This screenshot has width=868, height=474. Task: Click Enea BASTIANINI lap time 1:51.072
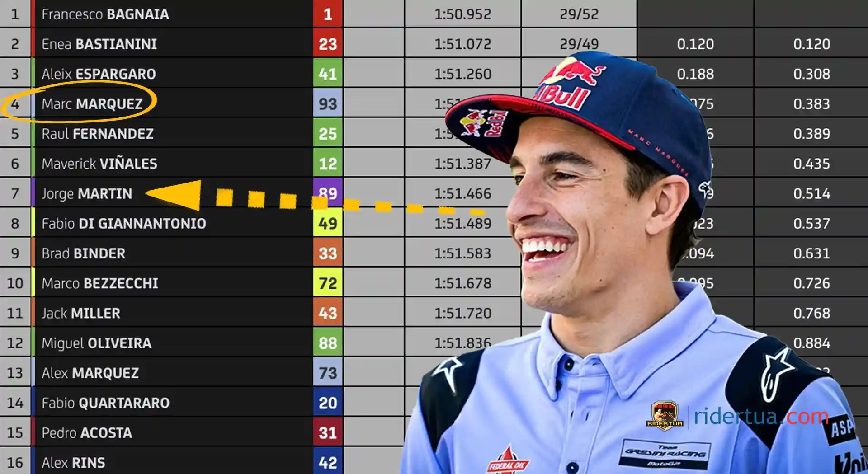pos(462,44)
